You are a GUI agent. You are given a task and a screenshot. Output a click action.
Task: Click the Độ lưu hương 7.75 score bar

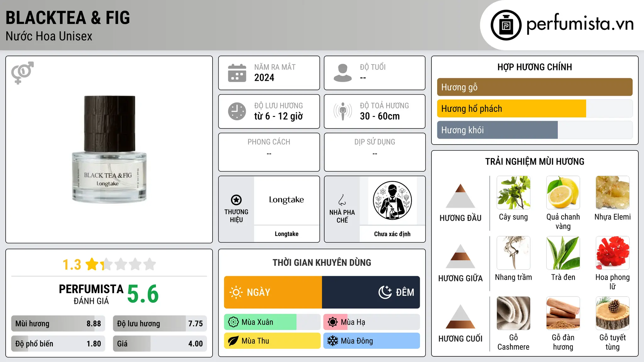coord(160,324)
